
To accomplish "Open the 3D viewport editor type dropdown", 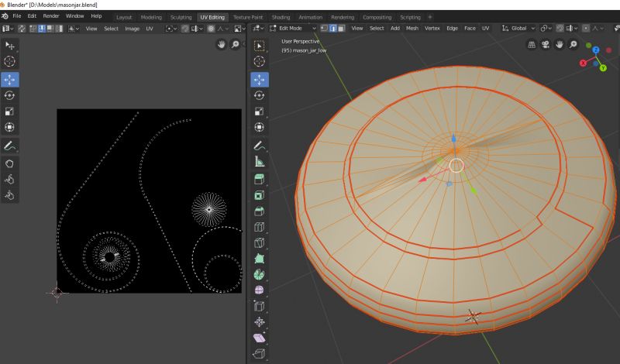I will (258, 28).
